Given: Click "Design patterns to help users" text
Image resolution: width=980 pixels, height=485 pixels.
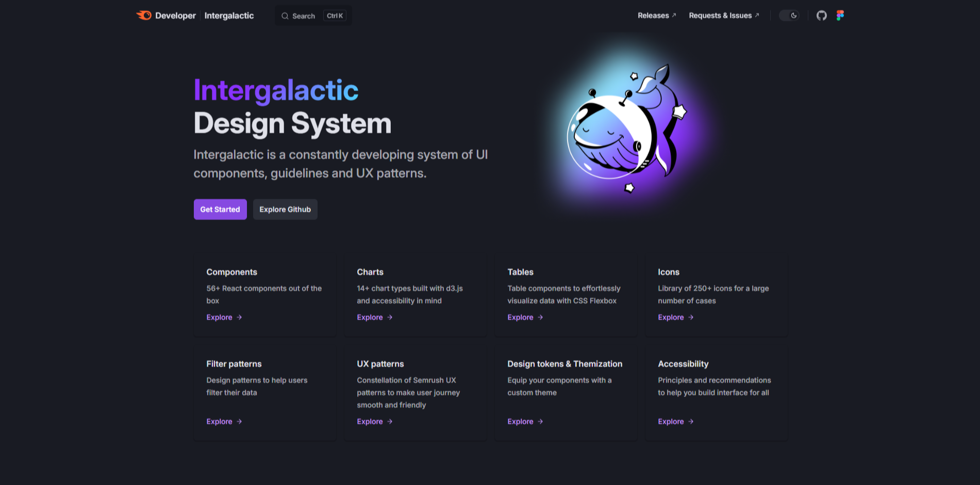Looking at the screenshot, I should tap(257, 386).
